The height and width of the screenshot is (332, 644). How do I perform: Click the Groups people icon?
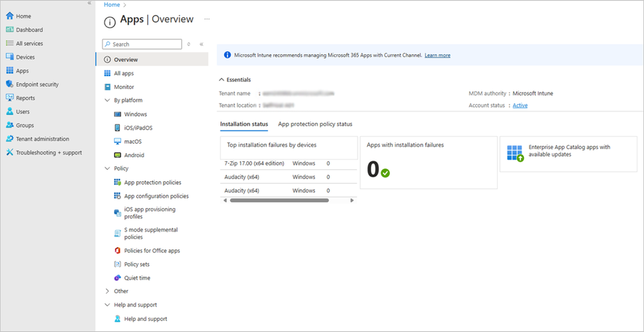(x=10, y=125)
